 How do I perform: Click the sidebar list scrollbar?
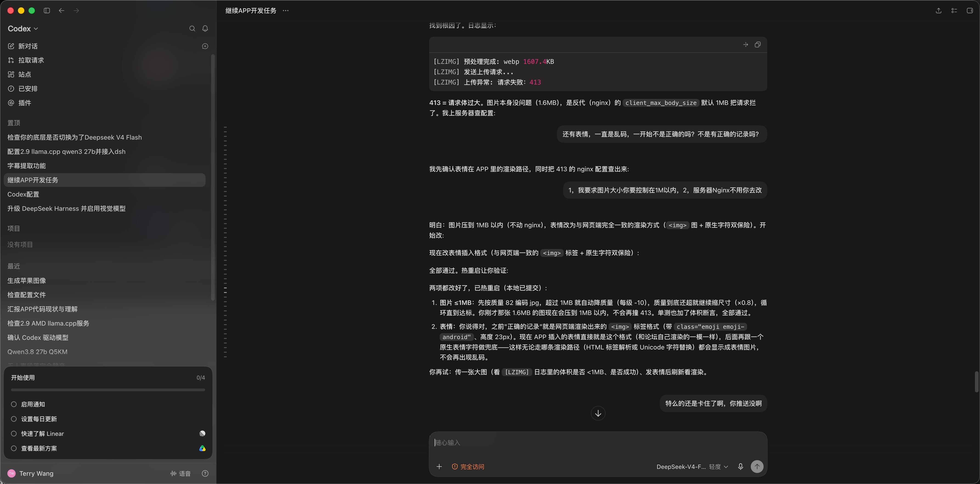(213, 177)
